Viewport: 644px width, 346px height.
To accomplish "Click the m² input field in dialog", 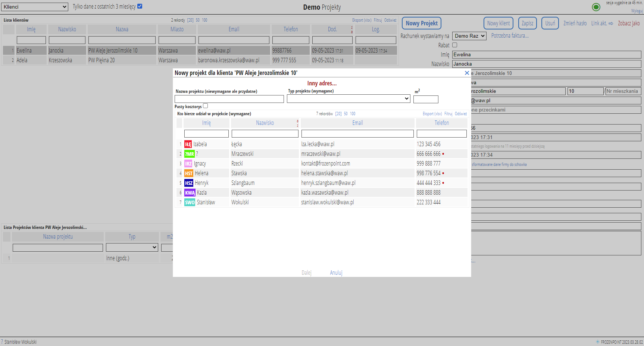I will click(x=426, y=99).
